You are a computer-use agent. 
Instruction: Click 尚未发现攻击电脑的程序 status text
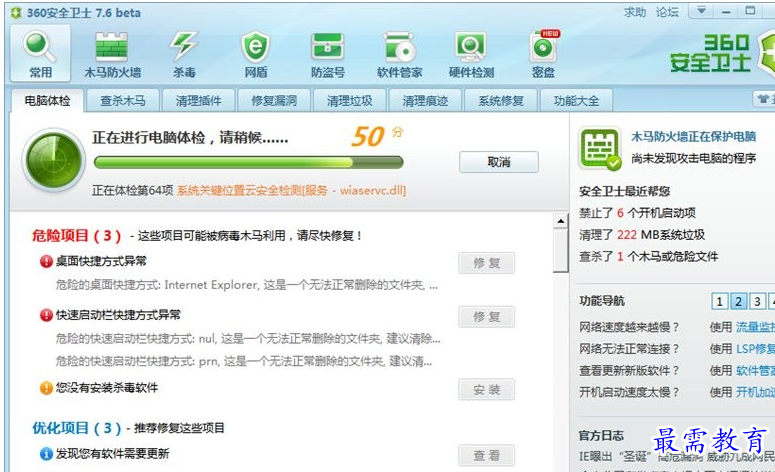coord(693,158)
